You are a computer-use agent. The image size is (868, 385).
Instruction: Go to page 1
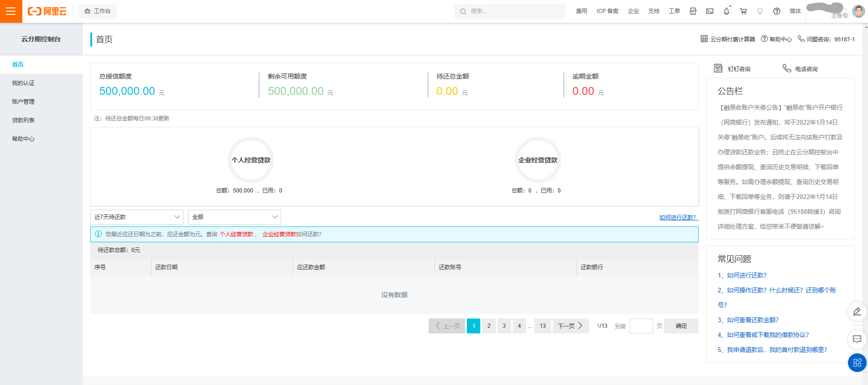[x=474, y=326]
